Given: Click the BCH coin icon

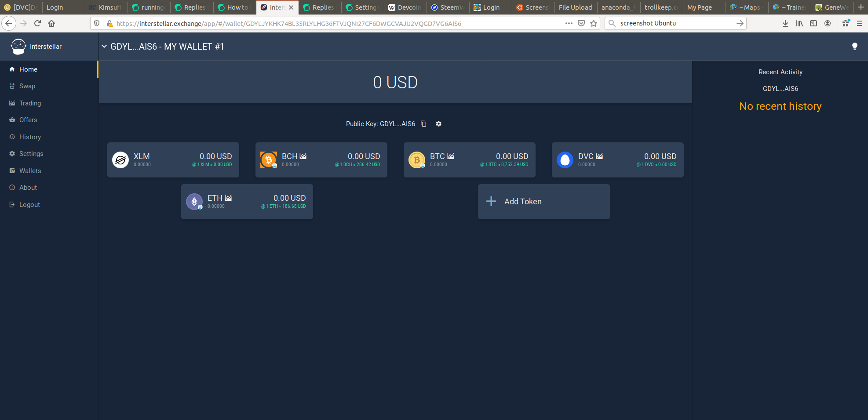Looking at the screenshot, I should pyautogui.click(x=269, y=160).
